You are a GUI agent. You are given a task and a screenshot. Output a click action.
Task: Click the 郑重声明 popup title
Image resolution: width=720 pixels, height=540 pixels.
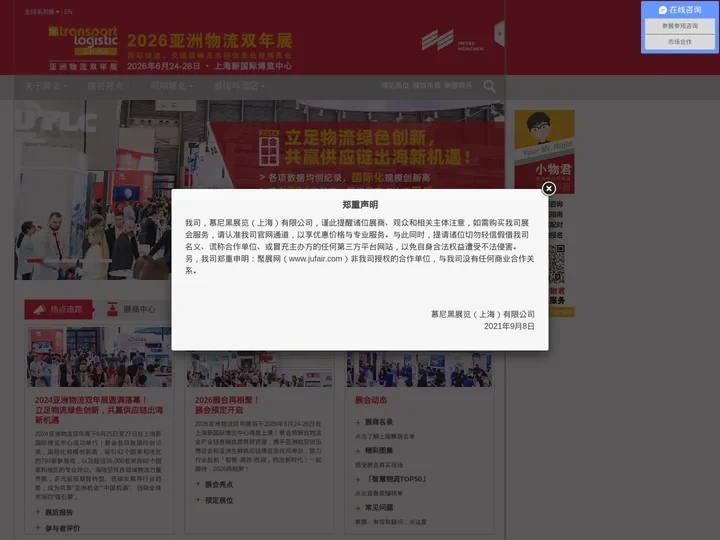click(x=360, y=204)
